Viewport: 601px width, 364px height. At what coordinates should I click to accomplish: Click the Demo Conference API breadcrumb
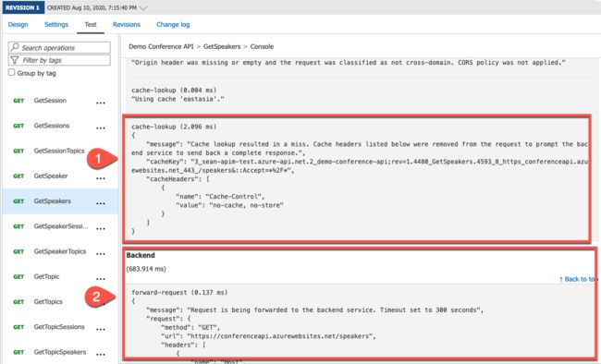(161, 46)
